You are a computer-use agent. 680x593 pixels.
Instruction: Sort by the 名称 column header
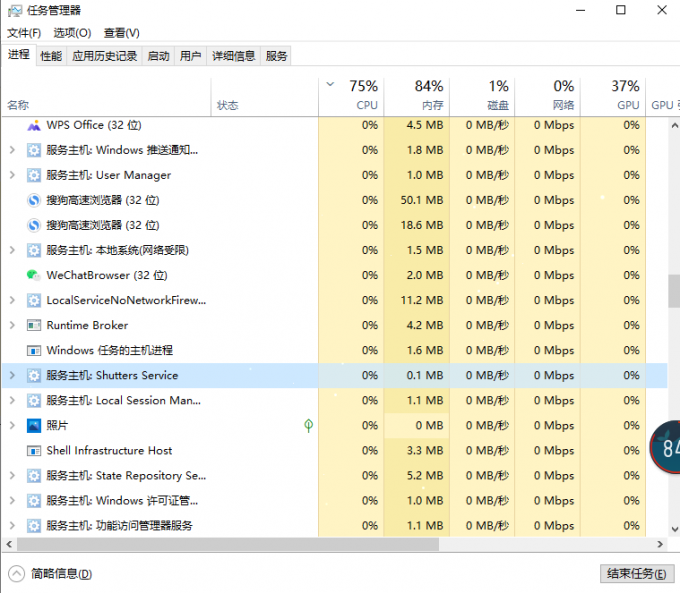[107, 96]
